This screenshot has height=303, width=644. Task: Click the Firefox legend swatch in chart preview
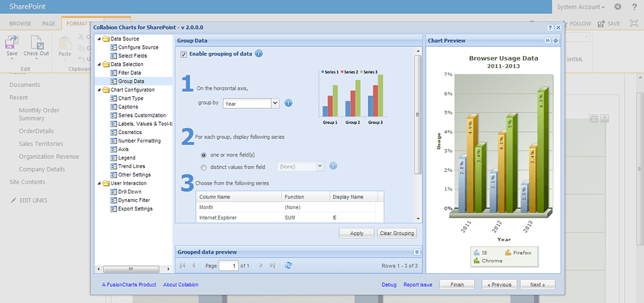[x=507, y=252]
